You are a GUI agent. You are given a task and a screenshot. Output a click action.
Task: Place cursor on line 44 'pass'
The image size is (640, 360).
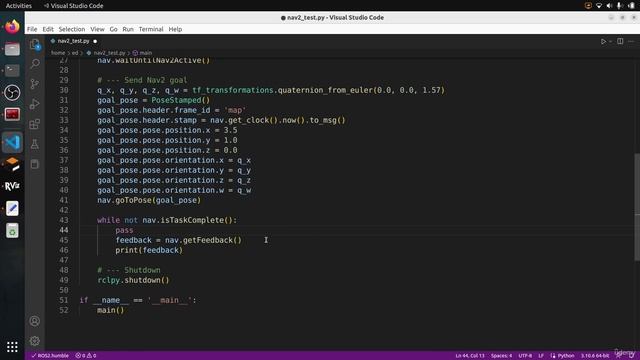124,230
